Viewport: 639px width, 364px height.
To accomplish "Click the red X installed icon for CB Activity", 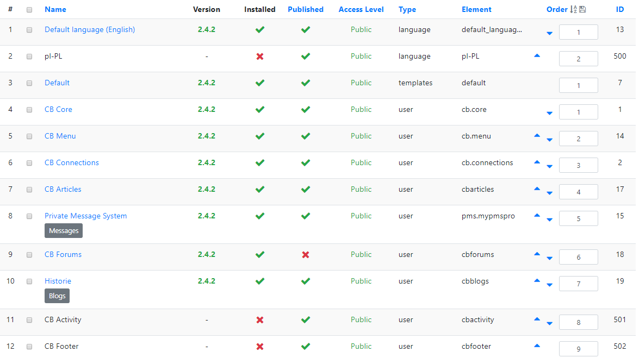I will pyautogui.click(x=259, y=320).
